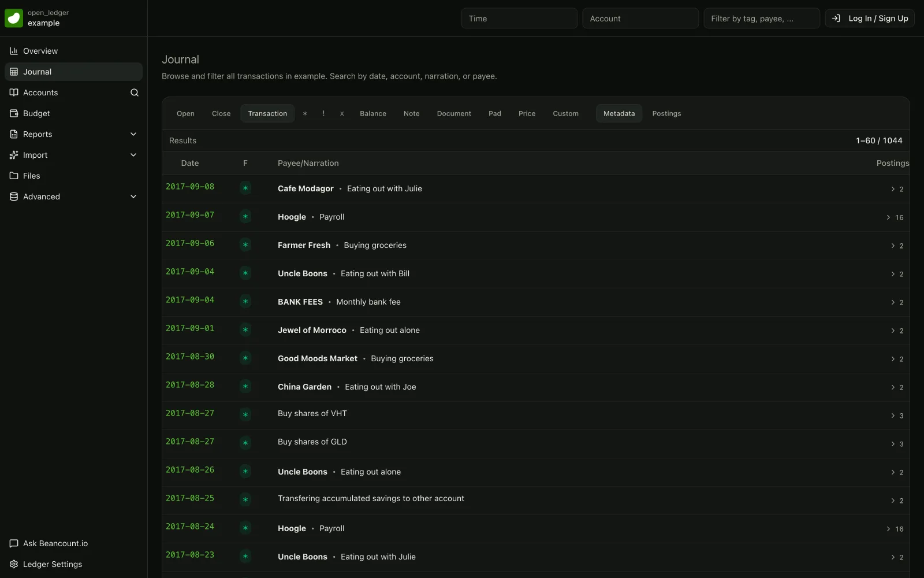Toggle the Document entry filter
924x578 pixels.
(454, 113)
